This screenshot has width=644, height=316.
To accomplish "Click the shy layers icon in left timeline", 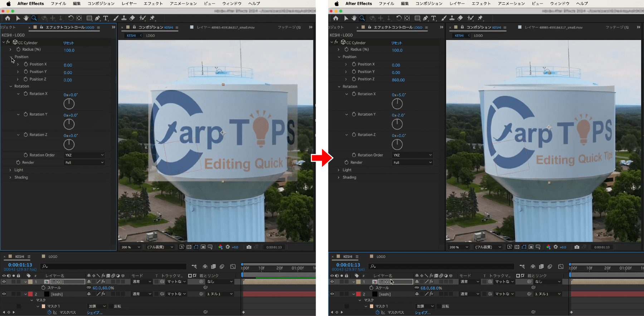I will click(205, 267).
